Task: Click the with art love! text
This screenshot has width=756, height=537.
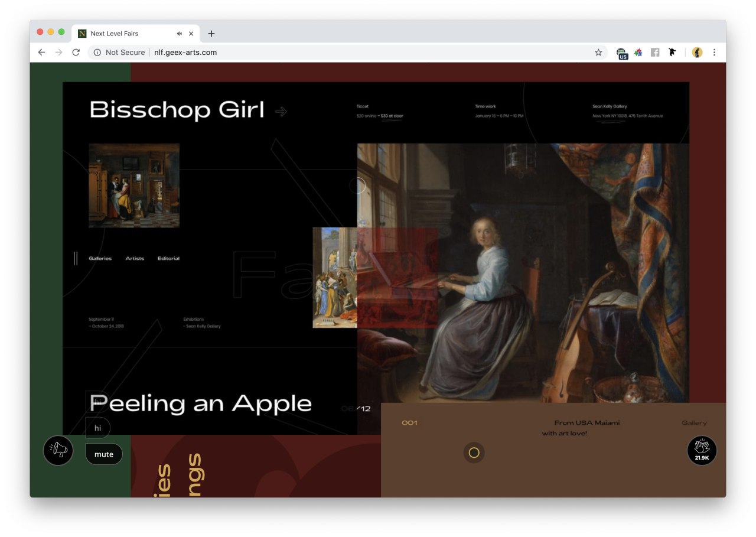Action: (x=565, y=434)
